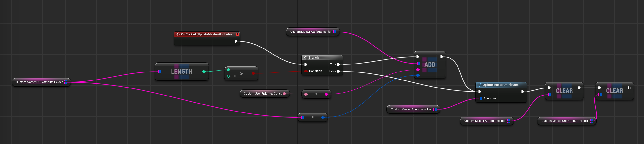The width and height of the screenshot is (644, 144).
Task: Select the On Clicked (UpdateMasterAttribute) event node title
Action: pos(206,34)
